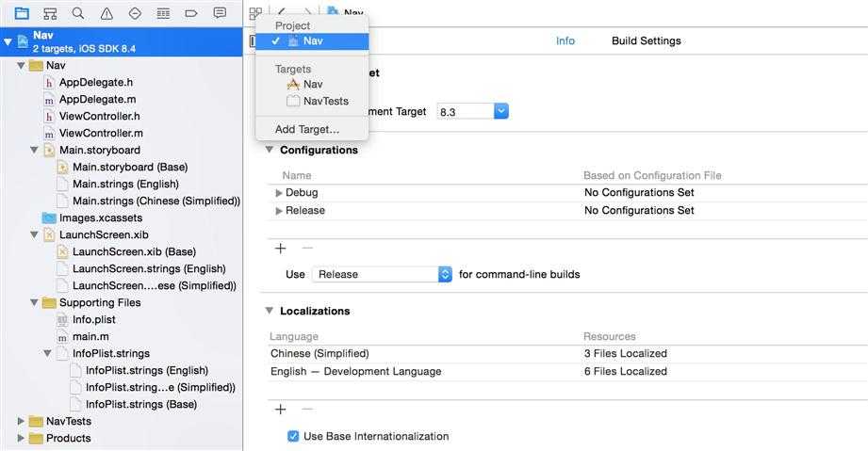
Task: Expand the Debug configuration row
Action: pos(279,193)
